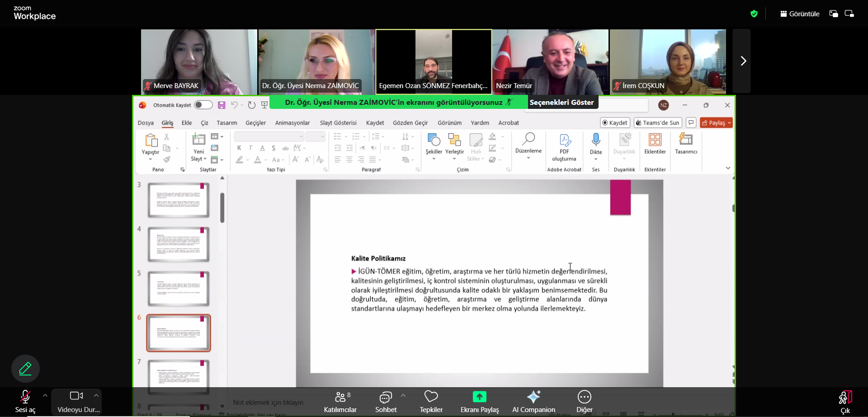Leave the meeting with Çık button
The image size is (868, 417).
[845, 401]
